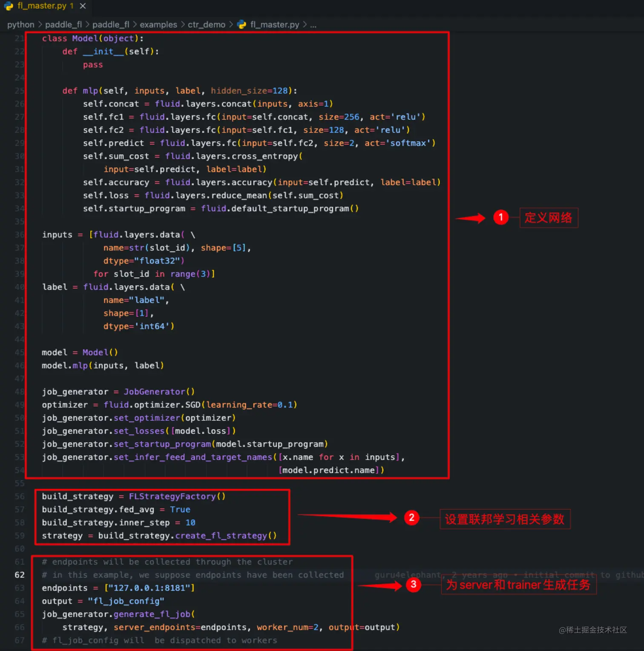Close the fl_master.py editor tab
The image size is (644, 651).
[83, 6]
